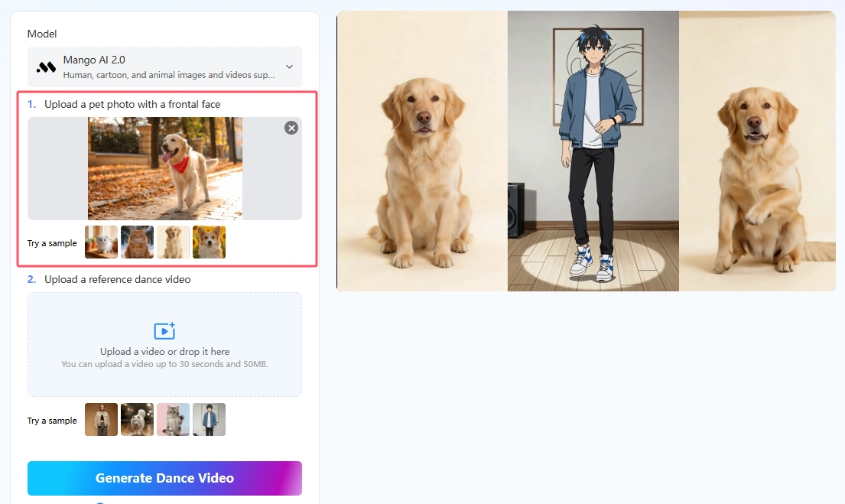845x504 pixels.
Task: Open the Mango AI 2.0 model selector
Action: click(164, 67)
